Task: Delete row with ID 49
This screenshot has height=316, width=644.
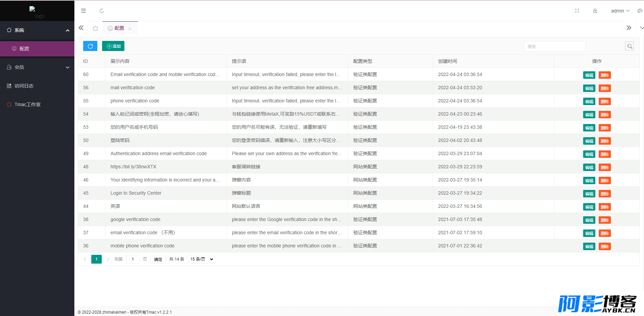Action: pyautogui.click(x=605, y=154)
